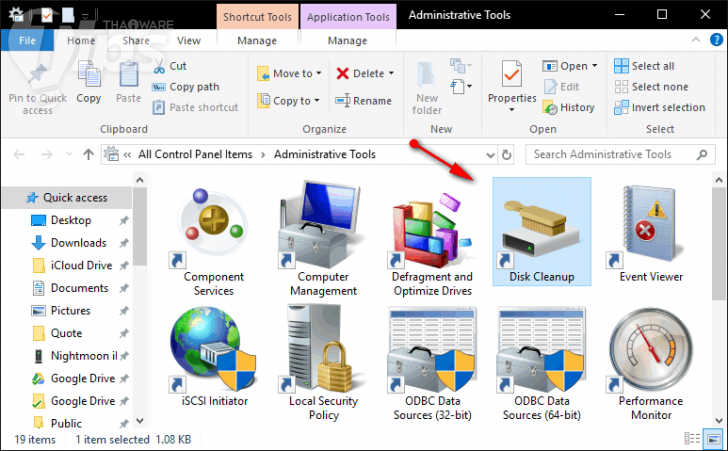Select the Performance Monitor icon
728x451 pixels.
coord(651,364)
